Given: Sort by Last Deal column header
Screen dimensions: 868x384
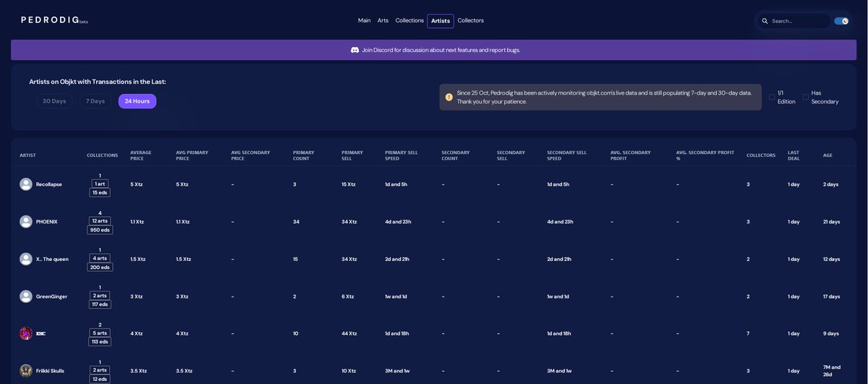Looking at the screenshot, I should tap(793, 155).
